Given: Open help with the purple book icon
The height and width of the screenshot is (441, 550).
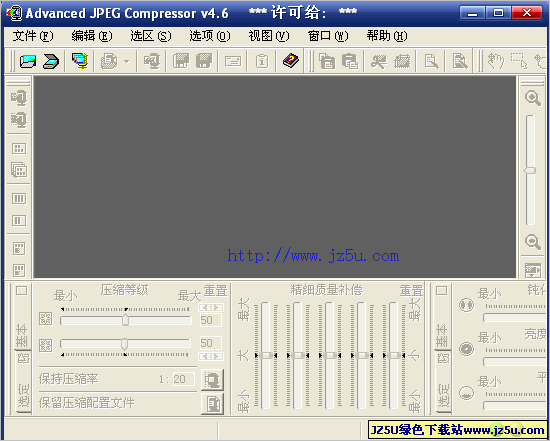Looking at the screenshot, I should click(x=291, y=61).
